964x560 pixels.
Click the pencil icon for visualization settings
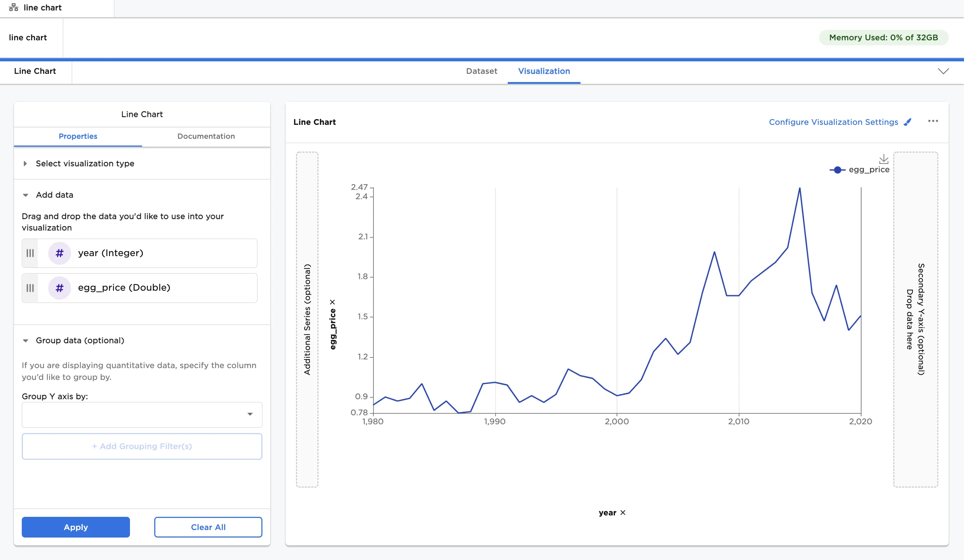908,122
